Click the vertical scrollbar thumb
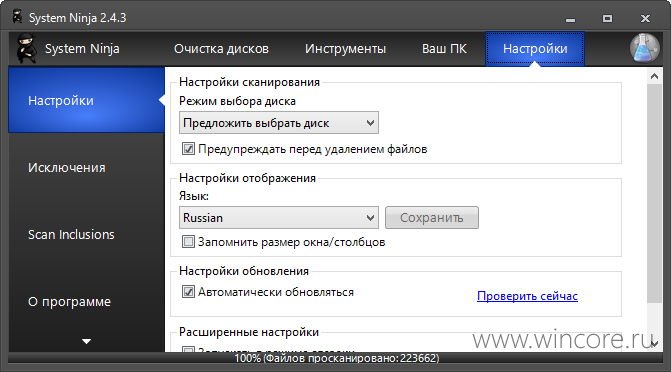This screenshot has height=372, width=671. (654, 193)
